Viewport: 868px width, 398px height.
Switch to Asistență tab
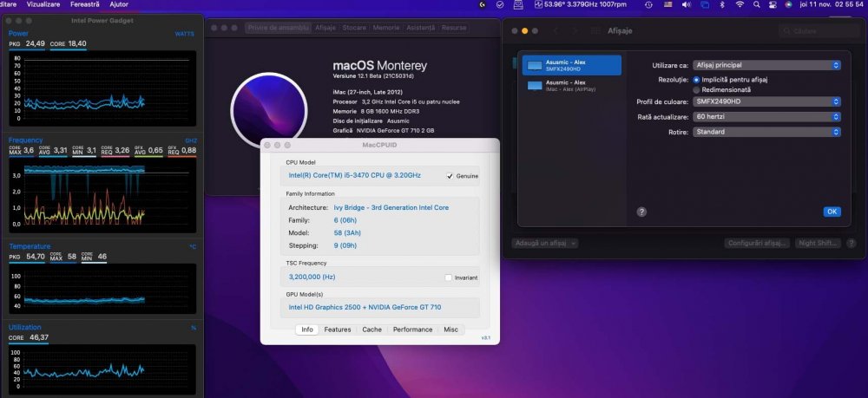point(421,28)
